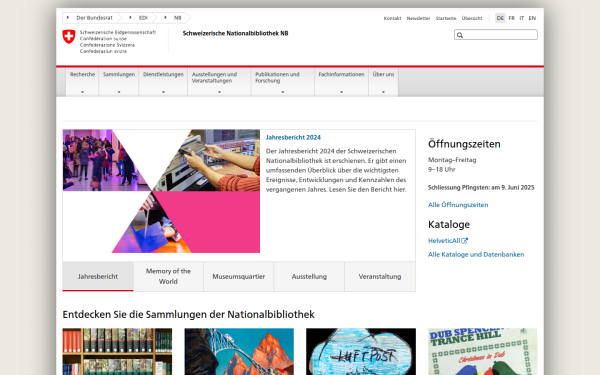The width and height of the screenshot is (600, 375).
Task: Click Entdecken Sie die Sammlungen heading
Action: tap(189, 315)
